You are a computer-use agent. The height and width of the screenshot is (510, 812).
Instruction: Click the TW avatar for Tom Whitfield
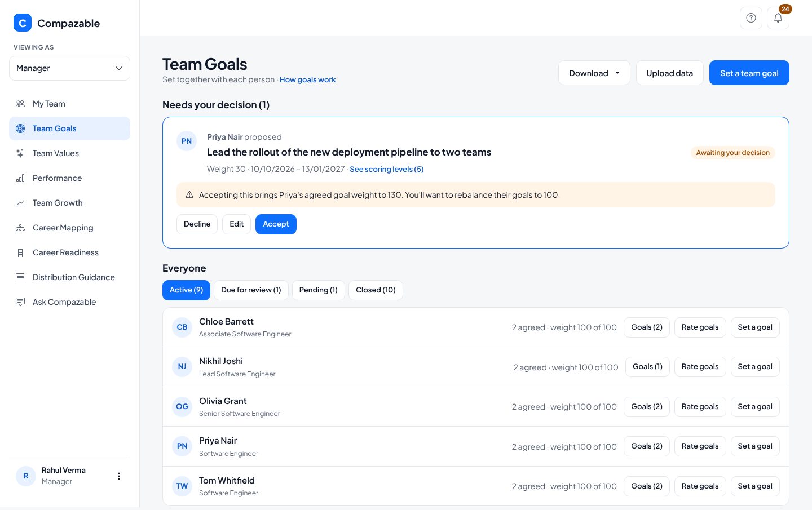(x=182, y=486)
